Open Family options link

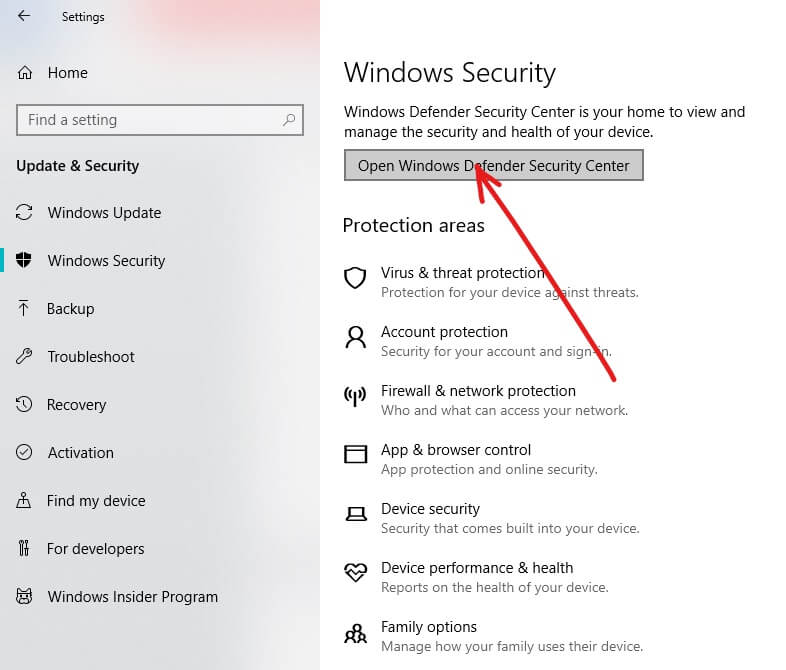click(429, 627)
